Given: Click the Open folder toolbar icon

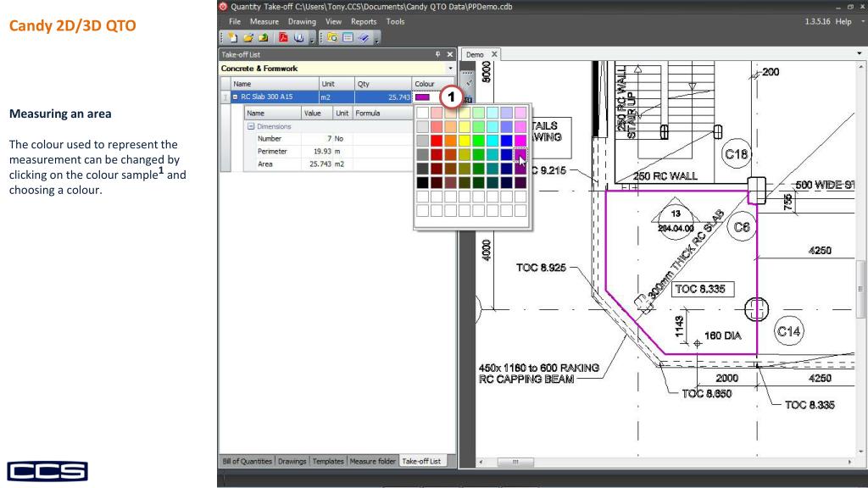Looking at the screenshot, I should 248,37.
